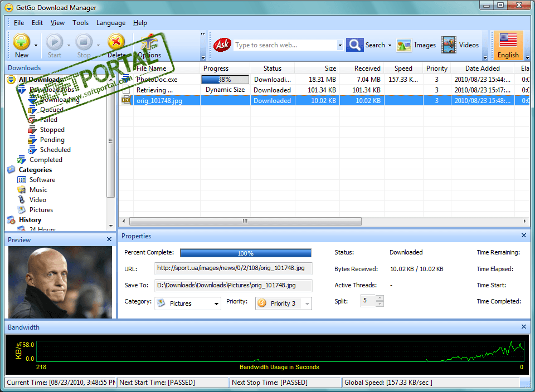Open the New button dropdown arrow
The height and width of the screenshot is (392, 535).
click(36, 45)
